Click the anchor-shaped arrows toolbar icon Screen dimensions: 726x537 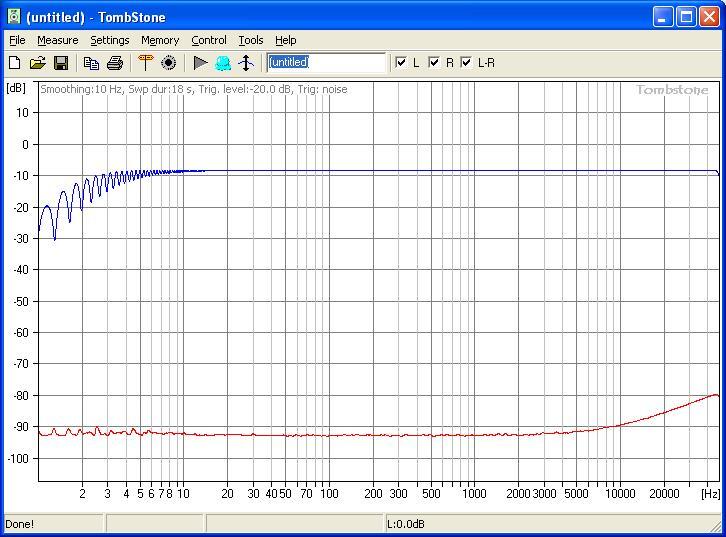tap(246, 63)
